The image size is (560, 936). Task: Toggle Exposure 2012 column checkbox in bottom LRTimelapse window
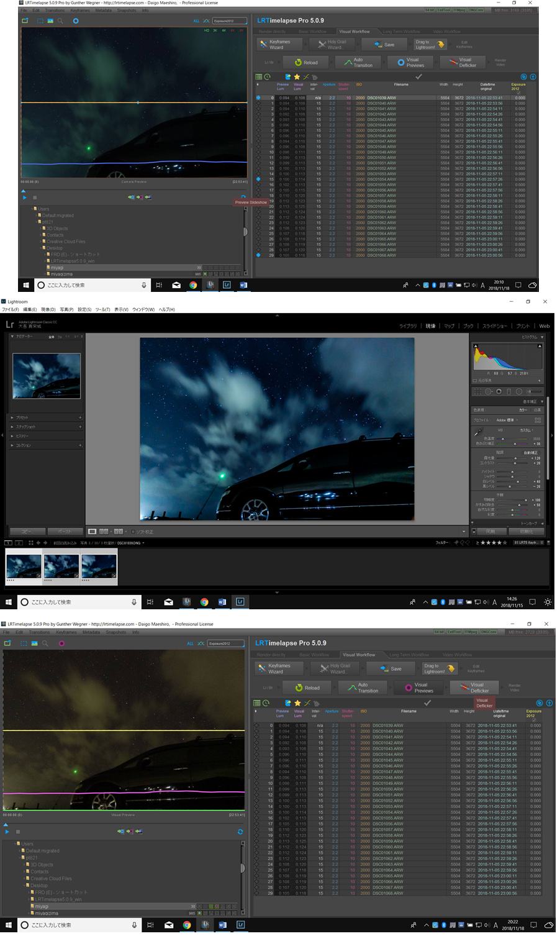[x=533, y=720]
